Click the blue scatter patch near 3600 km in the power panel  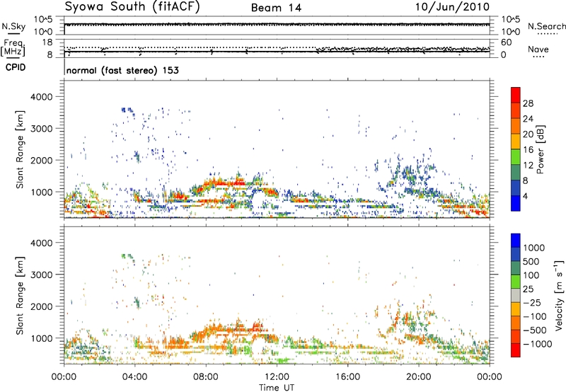click(x=128, y=110)
